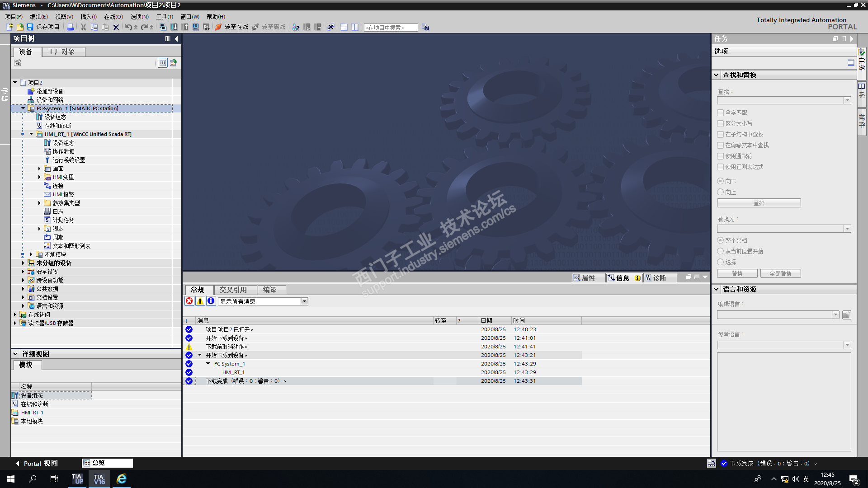Click the project search input field
Viewport: 868px width, 488px height.
pyautogui.click(x=391, y=28)
